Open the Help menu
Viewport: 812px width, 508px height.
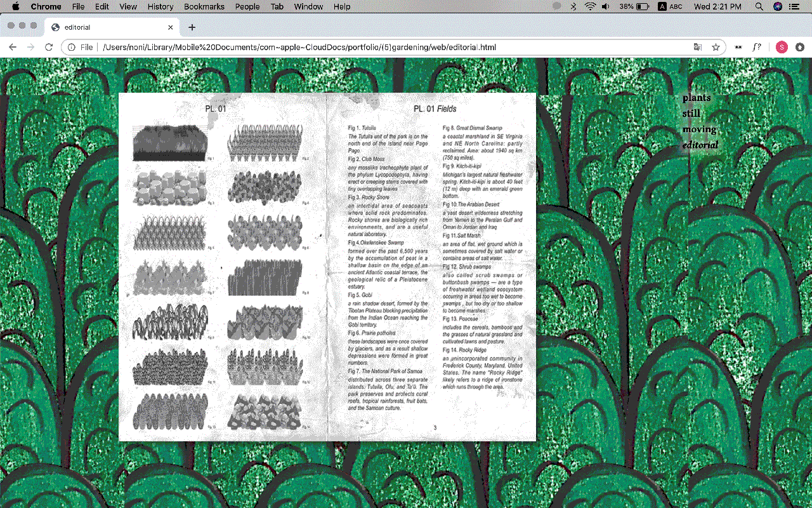(x=342, y=6)
